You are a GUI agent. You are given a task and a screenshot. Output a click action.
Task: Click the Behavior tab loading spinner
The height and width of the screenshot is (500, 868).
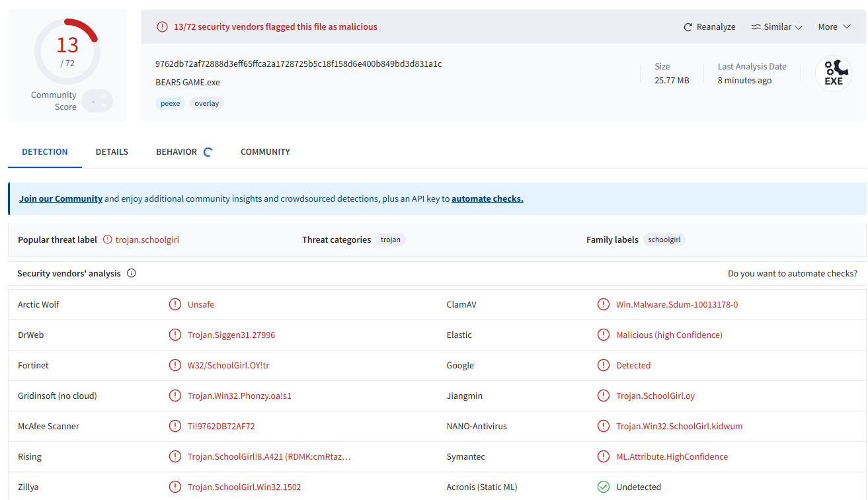pos(208,152)
